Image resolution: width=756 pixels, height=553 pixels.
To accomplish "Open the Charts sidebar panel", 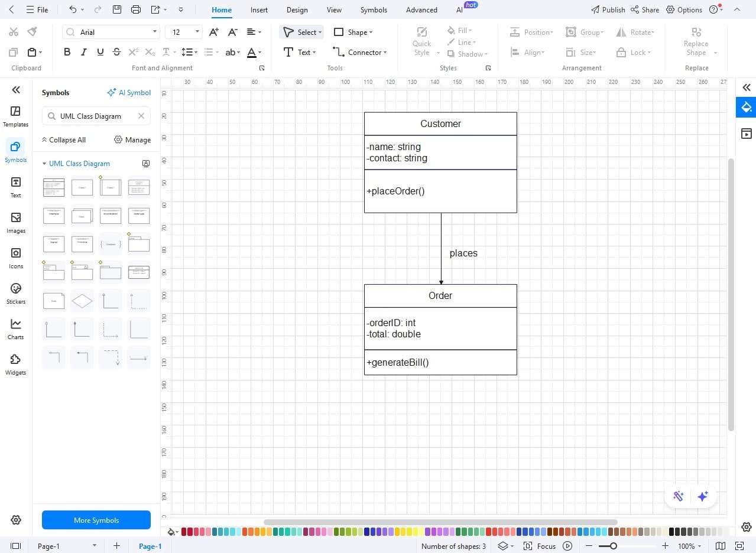I will pyautogui.click(x=16, y=328).
